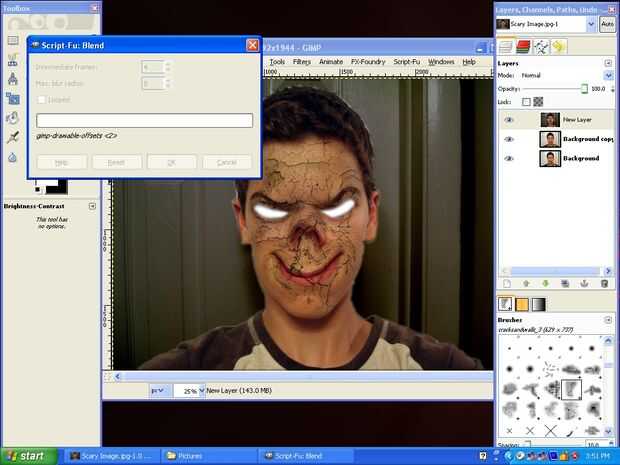This screenshot has height=465, width=620.
Task: Open the Help menu in the GIMP window
Action: 469,62
